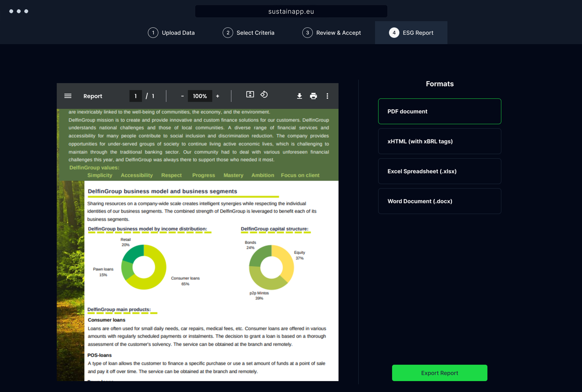Image resolution: width=582 pixels, height=392 pixels.
Task: Go to Upload Data step
Action: pyautogui.click(x=171, y=33)
